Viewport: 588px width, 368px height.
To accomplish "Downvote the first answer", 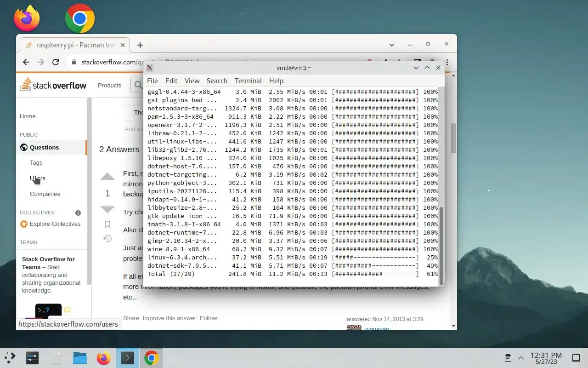I will click(107, 209).
